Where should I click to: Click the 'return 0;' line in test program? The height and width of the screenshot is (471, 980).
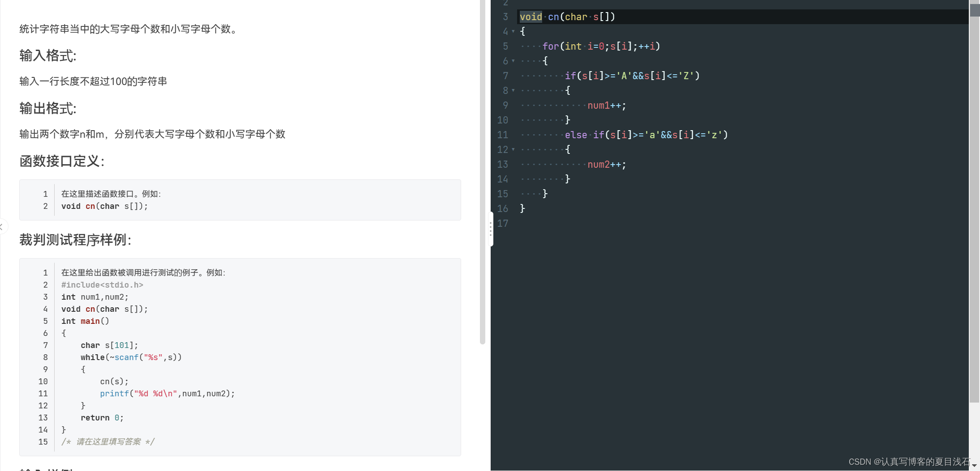point(102,418)
